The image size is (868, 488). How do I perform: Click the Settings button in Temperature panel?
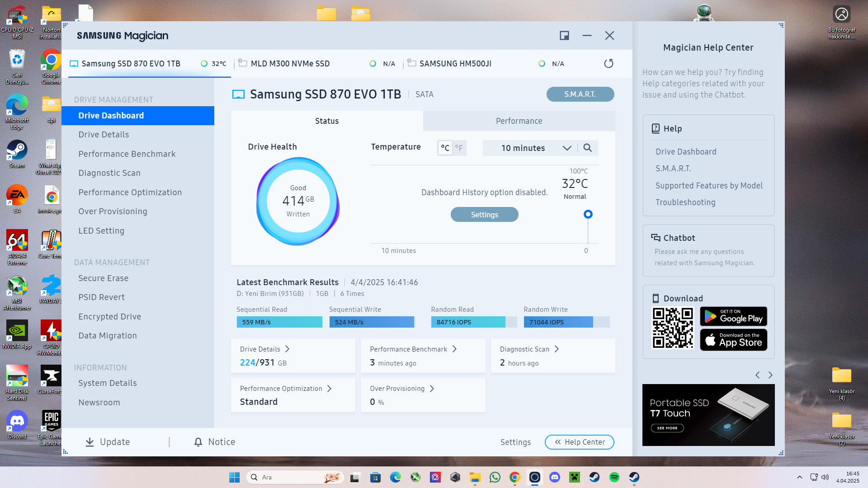[484, 215]
